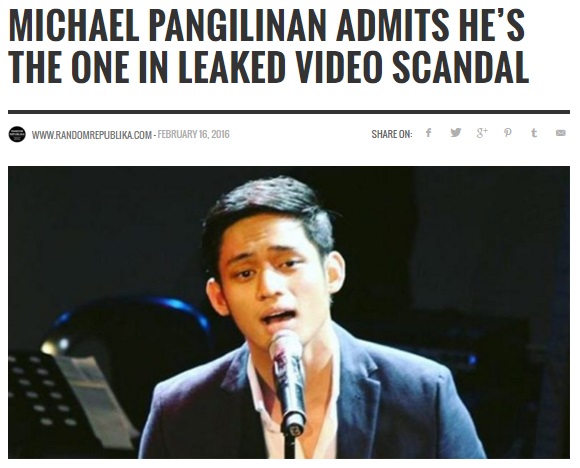
Task: Share via the Google Plus icon
Action: [482, 133]
